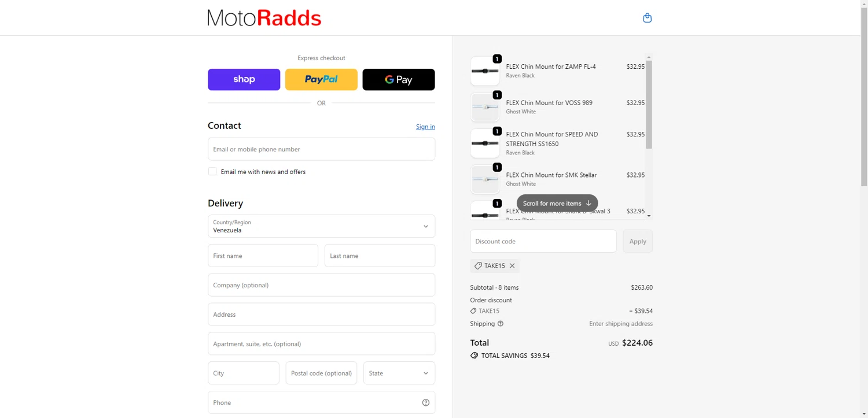Viewport: 868px width, 418px height.
Task: Expand the State dropdown
Action: pos(399,373)
